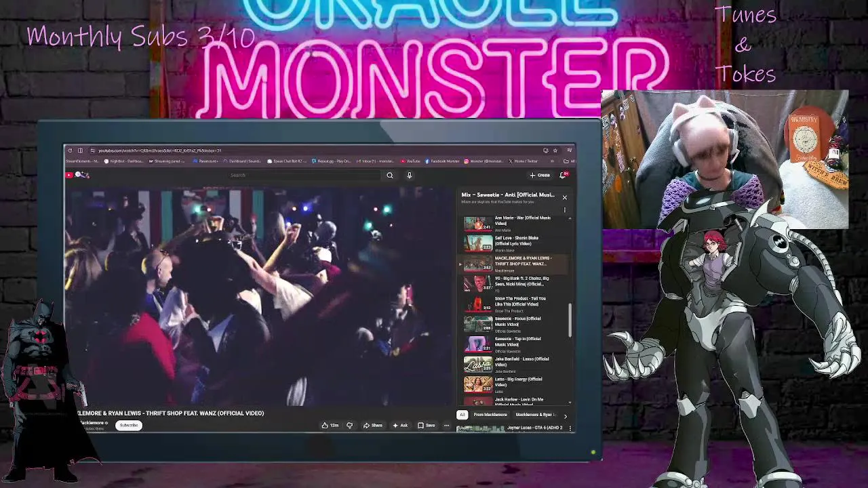Click the YouTube home logo
Viewport: 868px width, 488px height.
[x=77, y=176]
